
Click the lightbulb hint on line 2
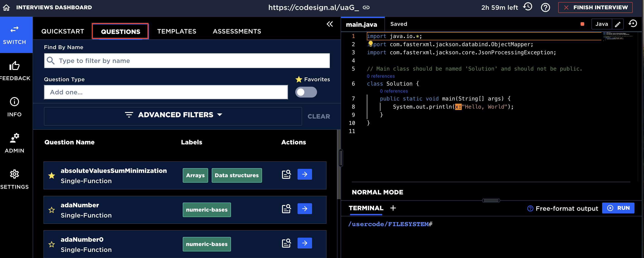click(370, 43)
